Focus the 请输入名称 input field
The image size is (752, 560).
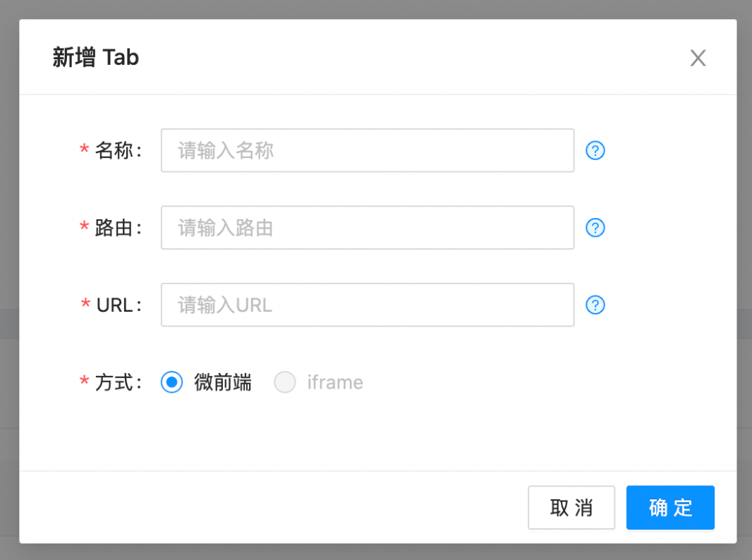click(x=367, y=150)
